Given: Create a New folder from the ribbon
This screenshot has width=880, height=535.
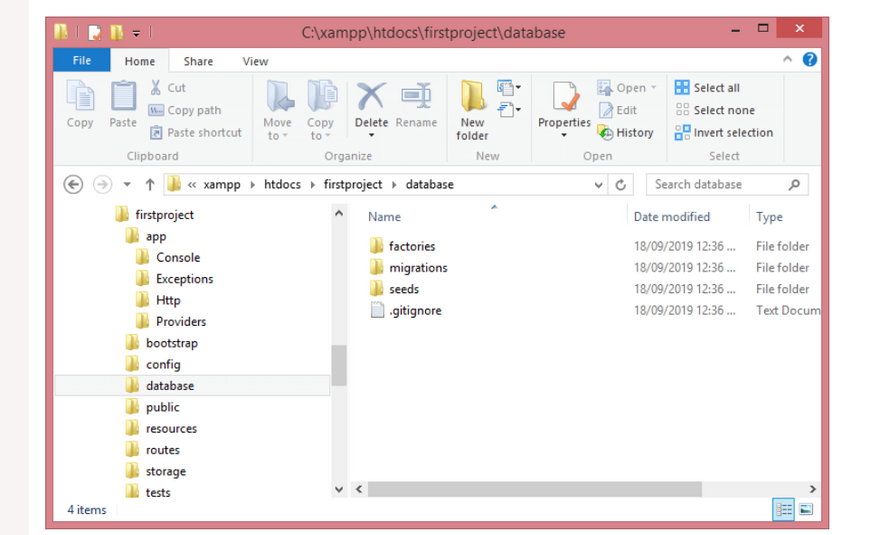Looking at the screenshot, I should click(473, 110).
